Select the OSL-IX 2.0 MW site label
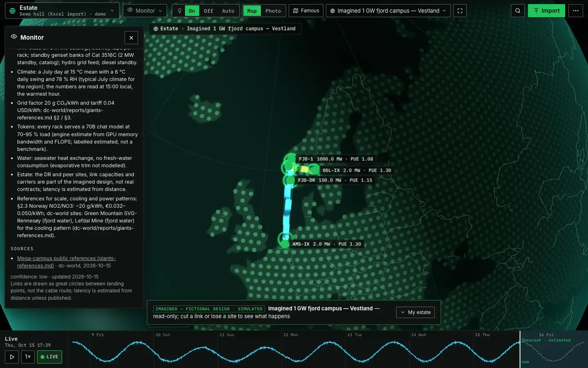This screenshot has width=588, height=368. tap(356, 171)
